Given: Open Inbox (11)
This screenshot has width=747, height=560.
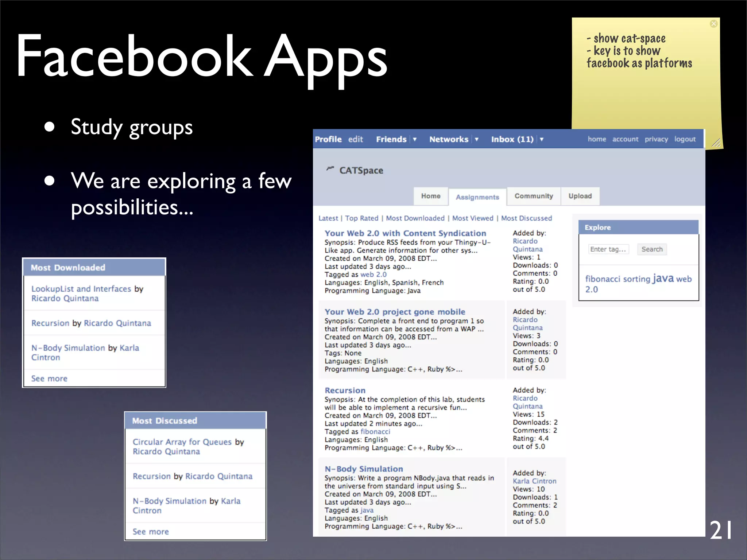Looking at the screenshot, I should (x=512, y=139).
